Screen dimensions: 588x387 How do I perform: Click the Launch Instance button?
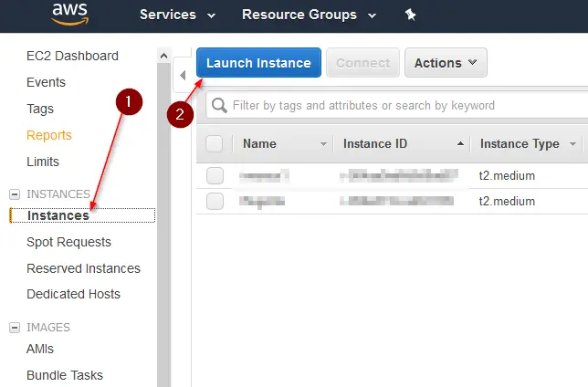coord(258,63)
